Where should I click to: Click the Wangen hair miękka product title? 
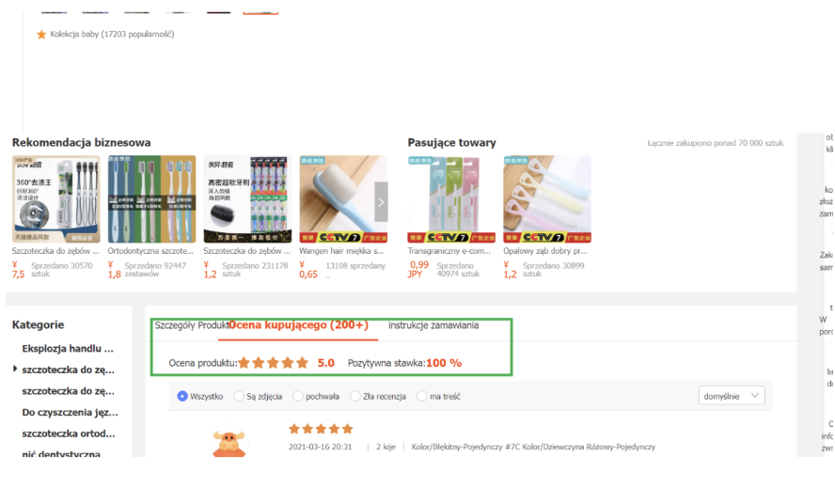[x=341, y=251]
